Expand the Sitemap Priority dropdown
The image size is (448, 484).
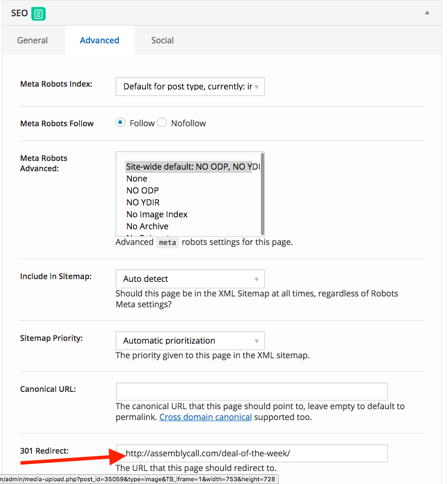(x=190, y=340)
